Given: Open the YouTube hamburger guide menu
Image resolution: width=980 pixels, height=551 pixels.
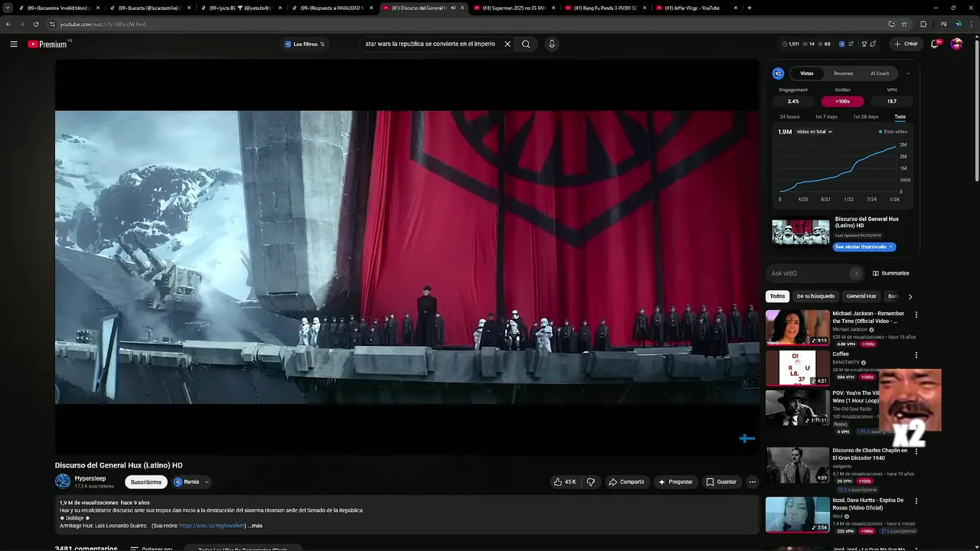Looking at the screenshot, I should point(14,44).
